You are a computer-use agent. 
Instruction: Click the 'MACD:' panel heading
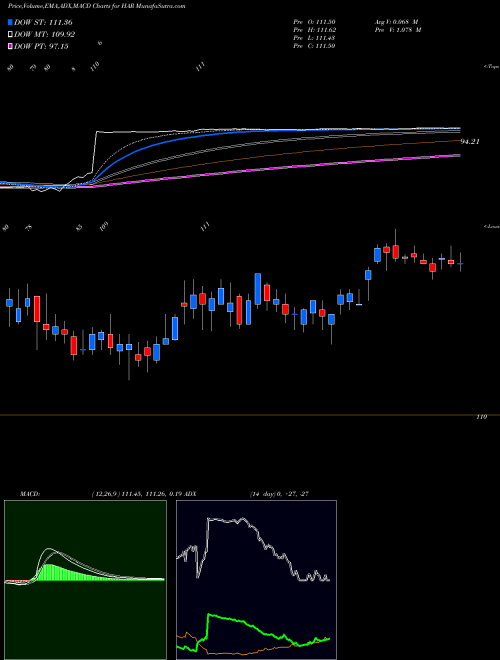29,493
